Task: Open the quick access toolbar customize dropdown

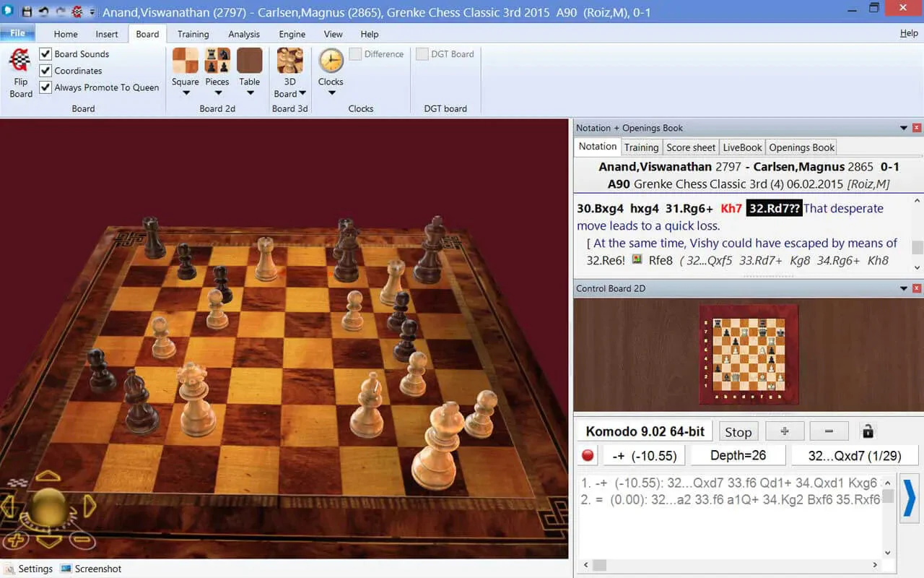Action: (92, 13)
